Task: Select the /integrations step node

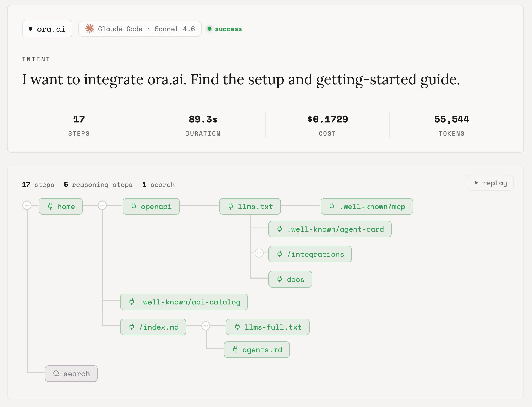Action: click(x=310, y=254)
